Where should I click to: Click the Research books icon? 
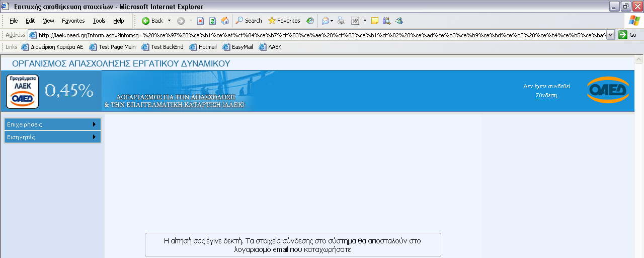[386, 21]
